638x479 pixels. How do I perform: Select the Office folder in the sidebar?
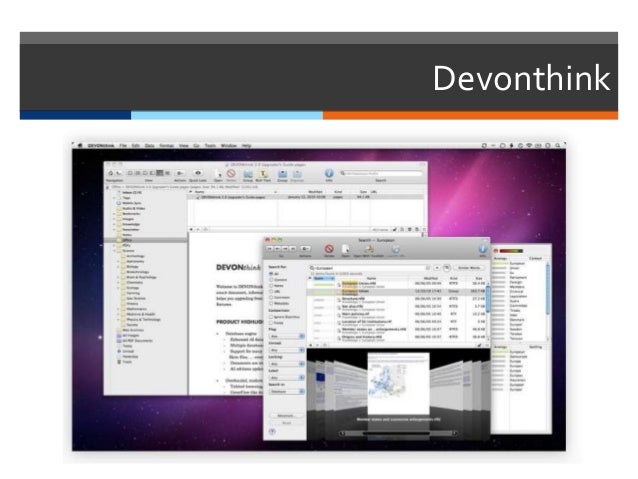coord(146,240)
